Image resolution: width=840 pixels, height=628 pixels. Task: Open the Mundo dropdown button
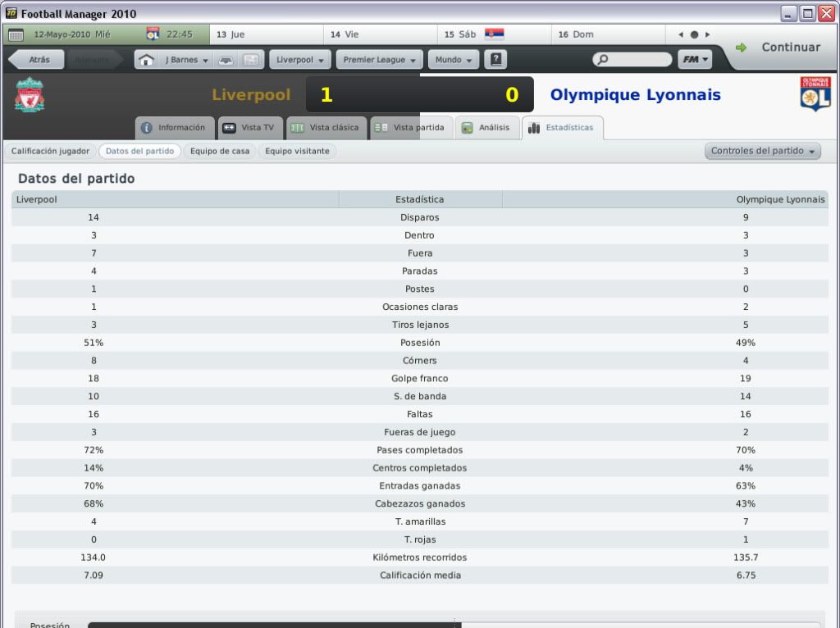pyautogui.click(x=453, y=60)
